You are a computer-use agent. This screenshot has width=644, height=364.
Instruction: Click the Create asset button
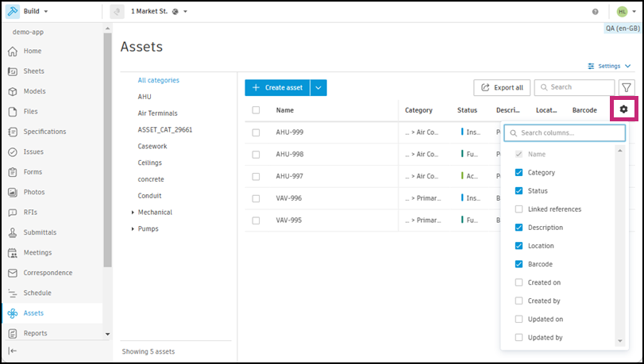click(277, 88)
